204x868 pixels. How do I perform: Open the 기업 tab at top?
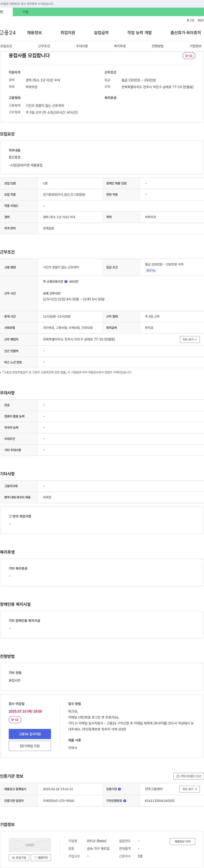25,12
